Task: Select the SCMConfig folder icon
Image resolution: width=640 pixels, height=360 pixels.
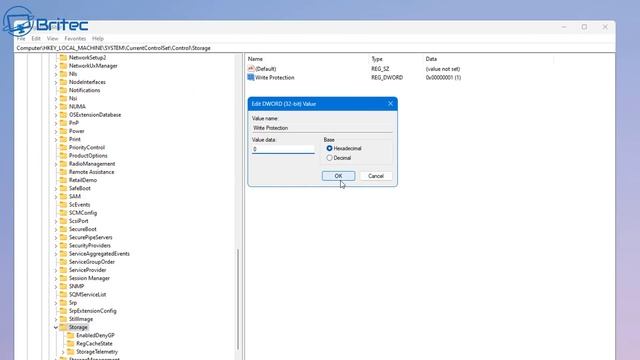Action: click(x=63, y=213)
